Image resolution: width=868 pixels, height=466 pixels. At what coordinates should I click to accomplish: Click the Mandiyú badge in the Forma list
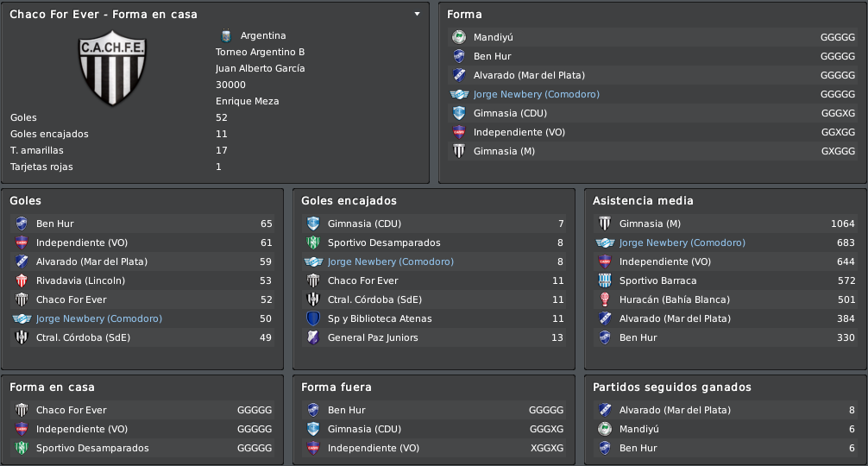click(x=459, y=37)
